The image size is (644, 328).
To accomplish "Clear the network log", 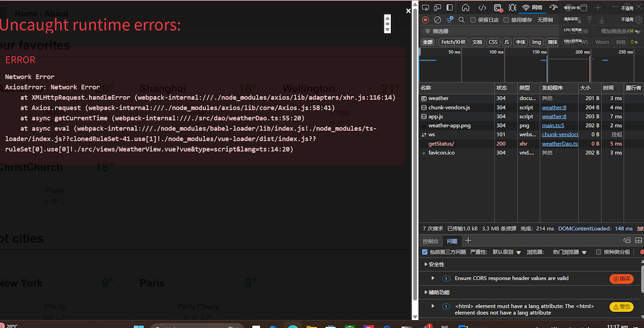I will pos(437,20).
